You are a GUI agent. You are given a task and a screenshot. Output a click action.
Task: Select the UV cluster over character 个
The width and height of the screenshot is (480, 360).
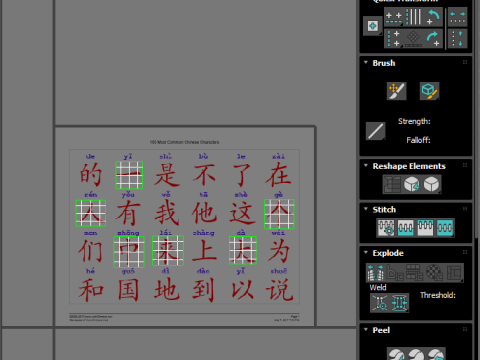[279, 214]
